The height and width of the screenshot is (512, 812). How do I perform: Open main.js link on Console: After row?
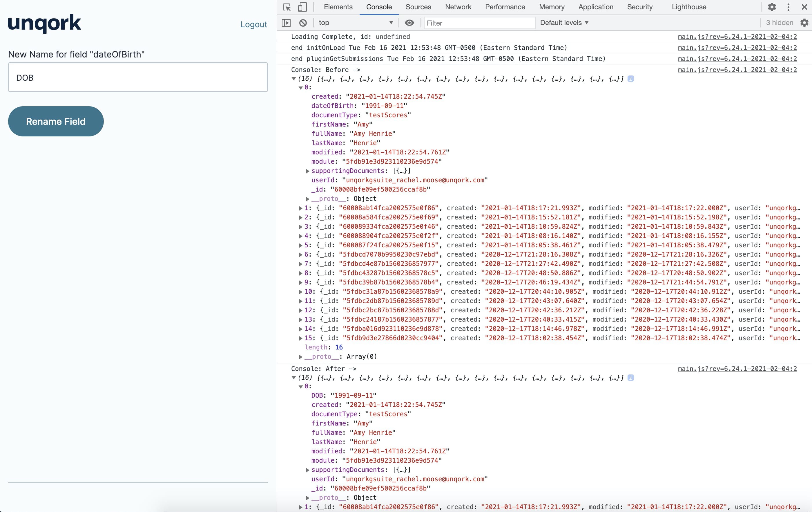pyautogui.click(x=737, y=369)
